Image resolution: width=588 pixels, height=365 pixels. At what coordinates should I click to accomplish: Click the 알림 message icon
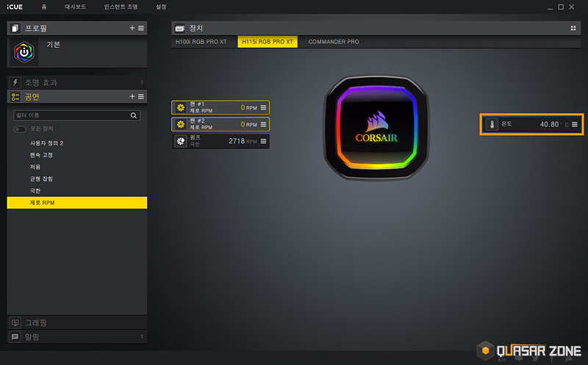click(15, 336)
